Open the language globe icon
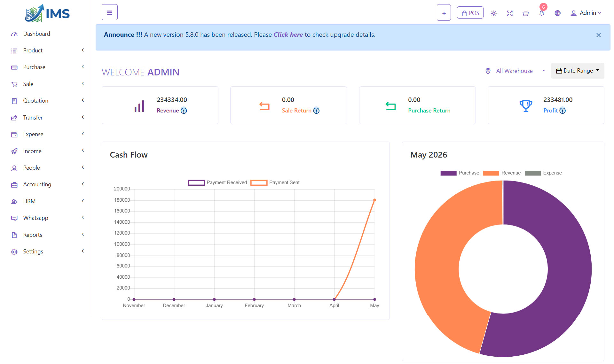 click(558, 13)
